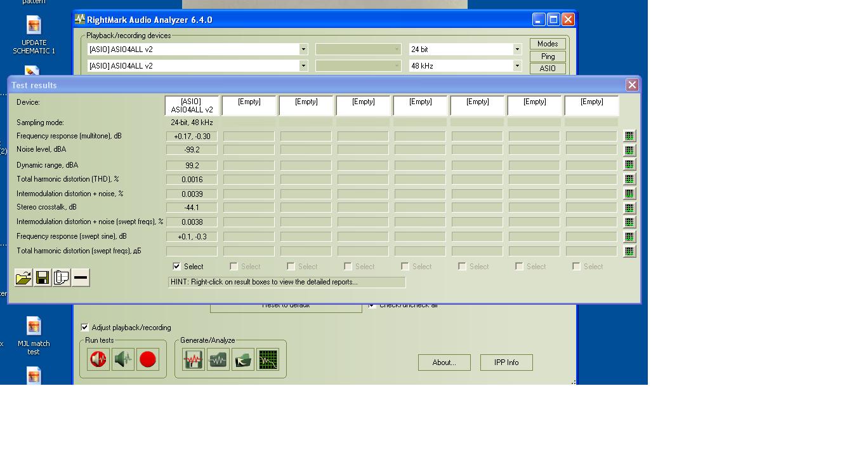Click the Ping button

(x=548, y=57)
